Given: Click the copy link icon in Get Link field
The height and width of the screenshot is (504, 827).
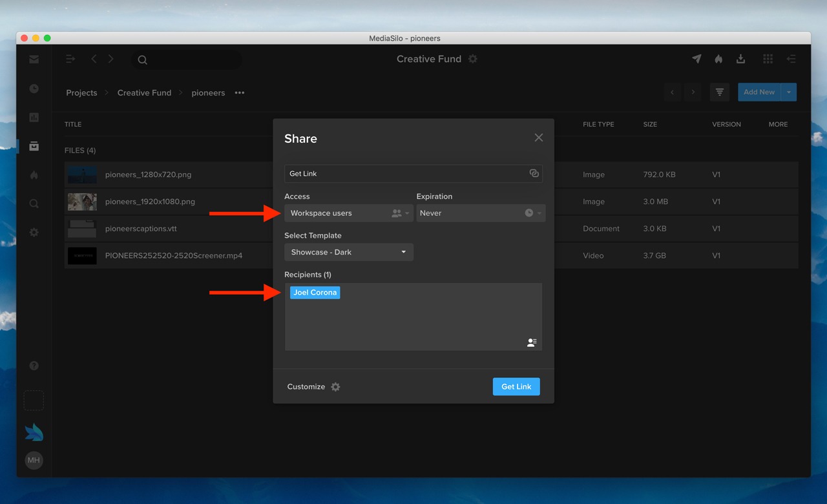Looking at the screenshot, I should 534,173.
